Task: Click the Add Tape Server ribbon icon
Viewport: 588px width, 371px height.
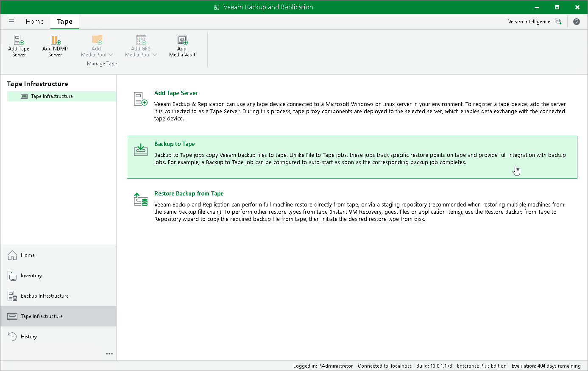Action: coord(19,40)
